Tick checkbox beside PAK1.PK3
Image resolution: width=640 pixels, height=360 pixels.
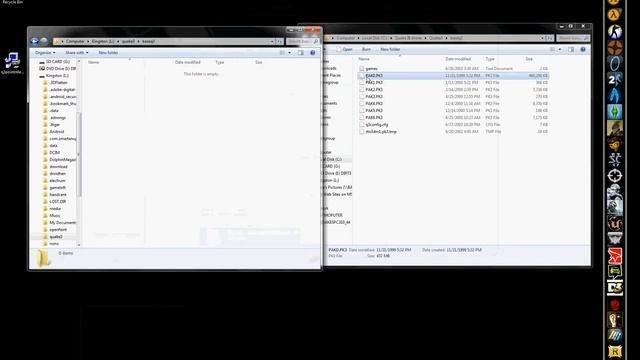tap(362, 82)
